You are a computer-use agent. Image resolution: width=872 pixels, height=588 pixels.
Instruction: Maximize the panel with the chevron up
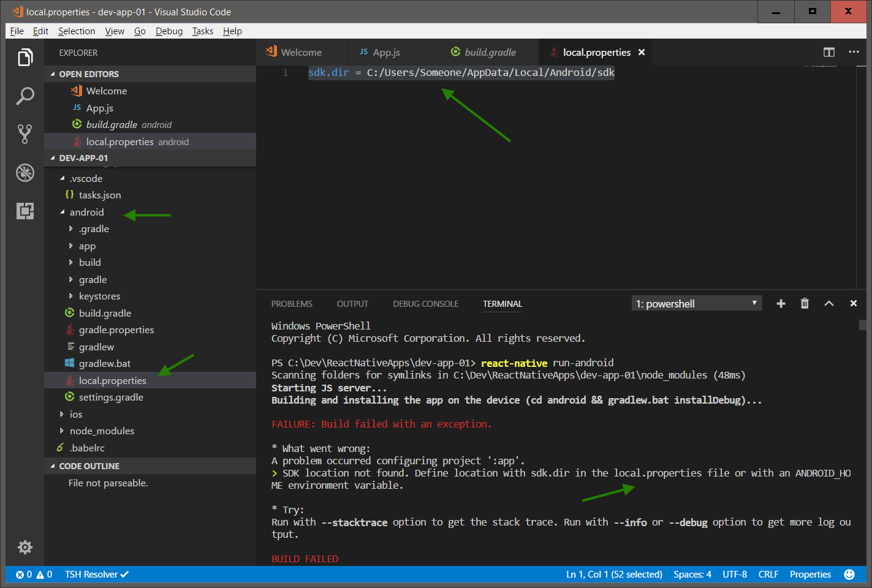coord(829,303)
